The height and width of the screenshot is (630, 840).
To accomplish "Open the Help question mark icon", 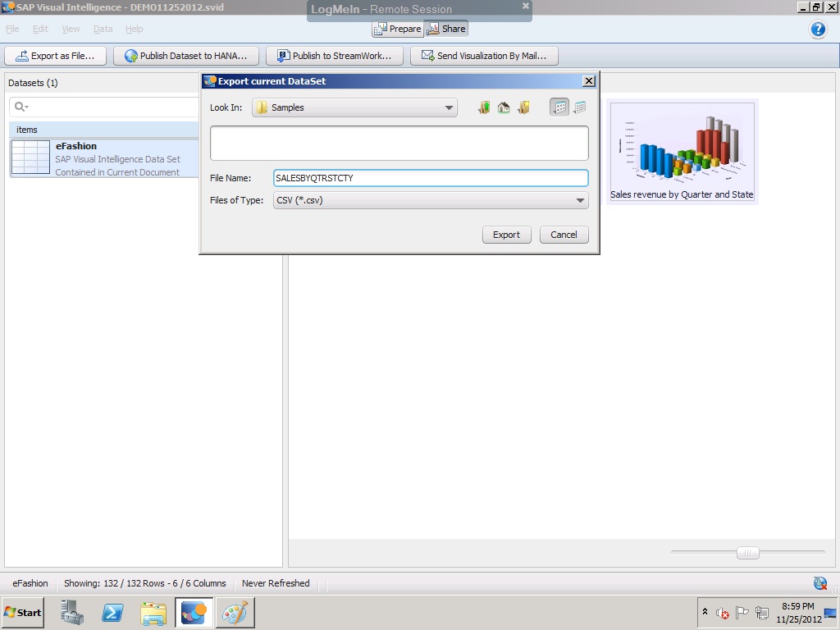I will 818,29.
